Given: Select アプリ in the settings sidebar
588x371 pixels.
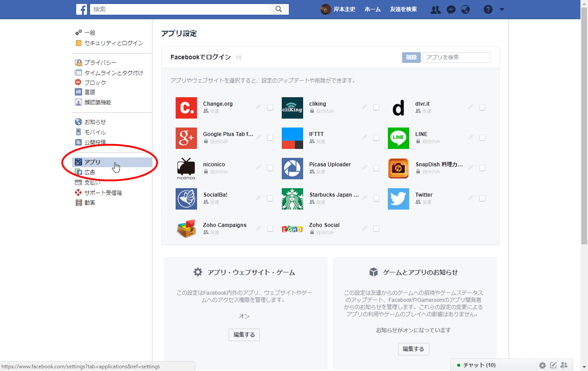Looking at the screenshot, I should [x=112, y=162].
